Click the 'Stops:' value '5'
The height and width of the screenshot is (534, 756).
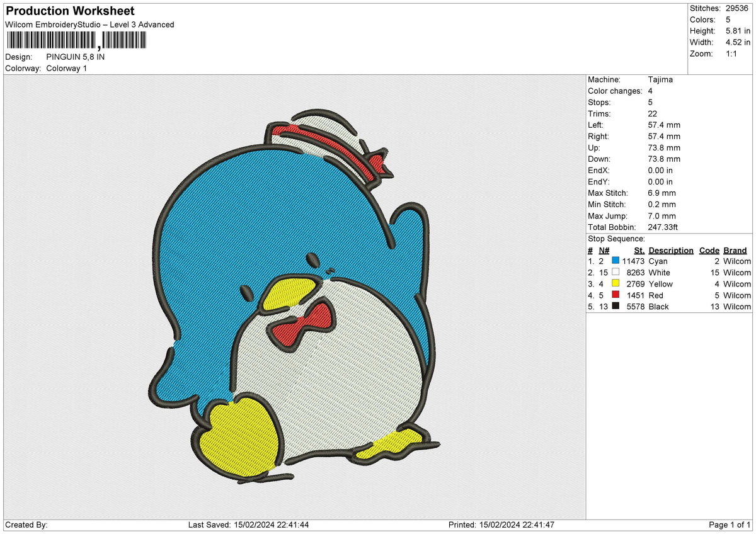tap(650, 102)
